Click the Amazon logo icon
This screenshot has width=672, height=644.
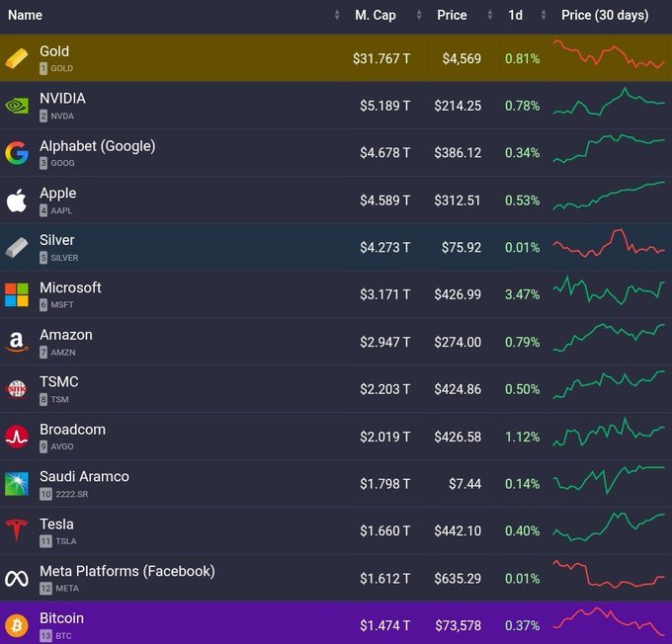click(17, 342)
